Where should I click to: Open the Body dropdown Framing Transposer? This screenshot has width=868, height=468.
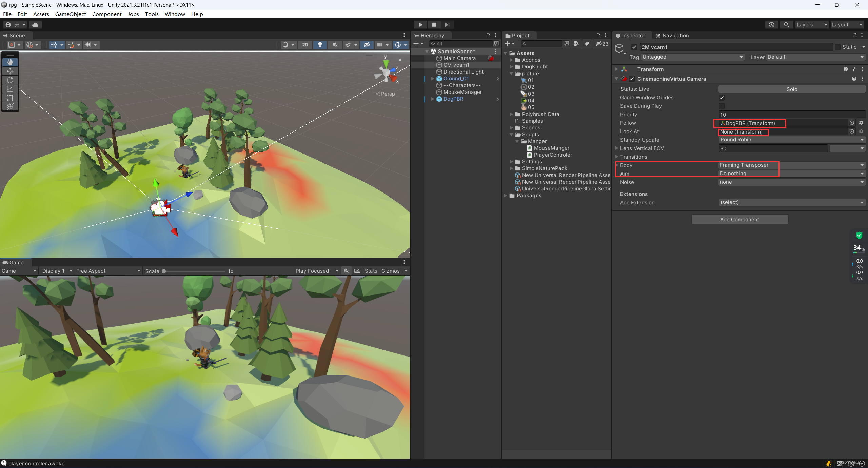[789, 165]
